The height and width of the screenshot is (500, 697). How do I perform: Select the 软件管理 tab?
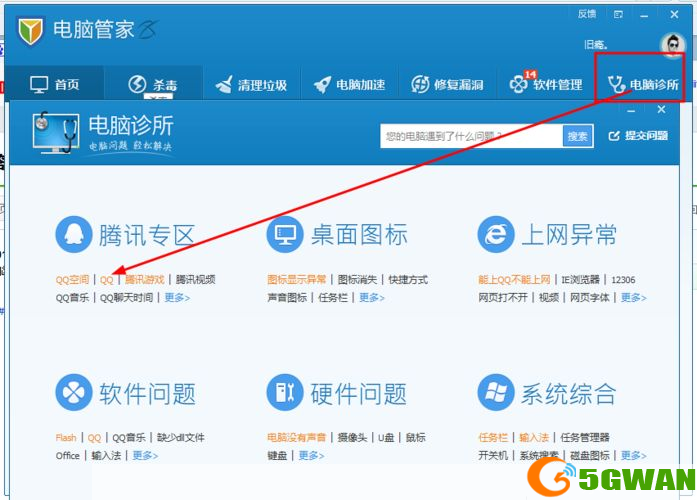tap(545, 84)
